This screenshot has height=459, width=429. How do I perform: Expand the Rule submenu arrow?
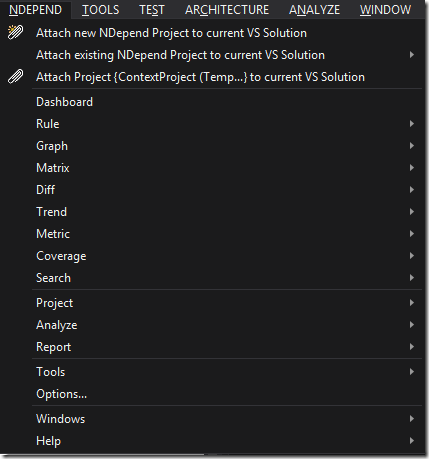[412, 124]
